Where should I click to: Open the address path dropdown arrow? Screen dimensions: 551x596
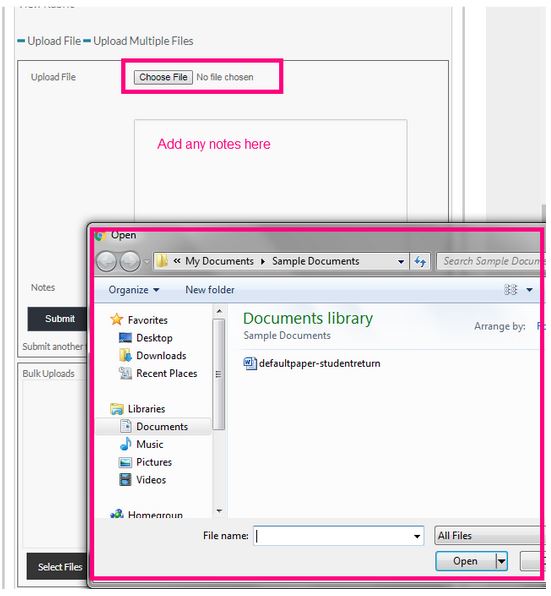[401, 262]
